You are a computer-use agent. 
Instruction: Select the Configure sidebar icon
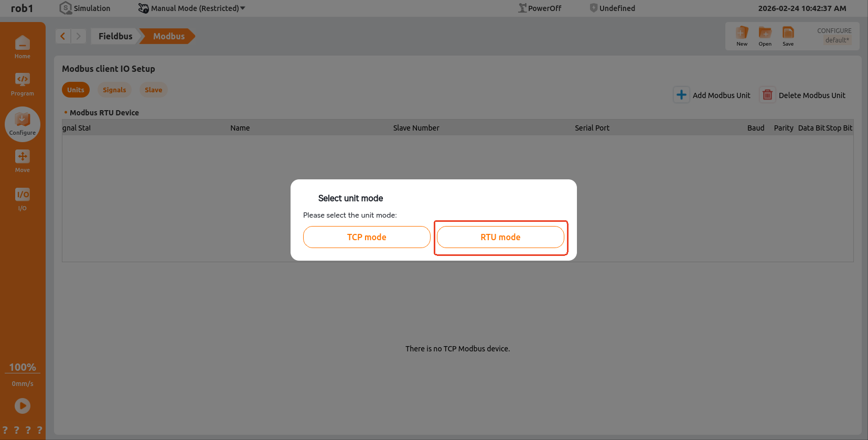pyautogui.click(x=22, y=124)
